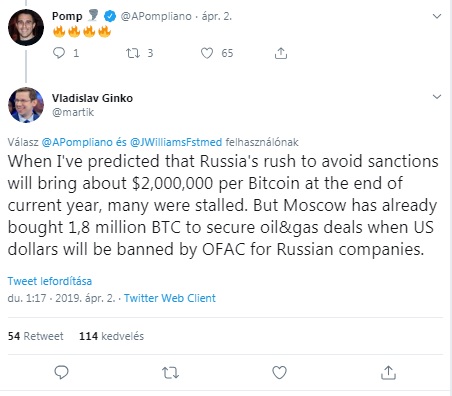This screenshot has height=396, width=452.
Task: Retweet Vladislav Ginko's Bitcoin tweet
Action: pyautogui.click(x=170, y=373)
